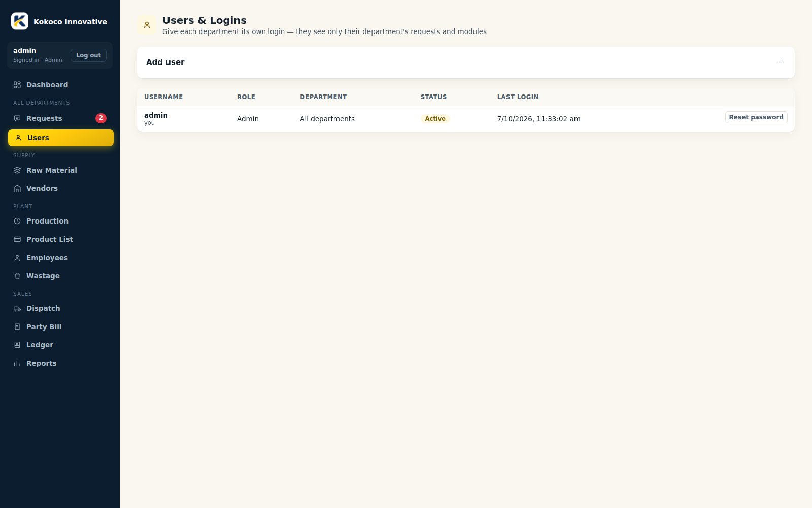Image resolution: width=812 pixels, height=508 pixels.
Task: Click the Vendors warehouse icon
Action: point(17,188)
